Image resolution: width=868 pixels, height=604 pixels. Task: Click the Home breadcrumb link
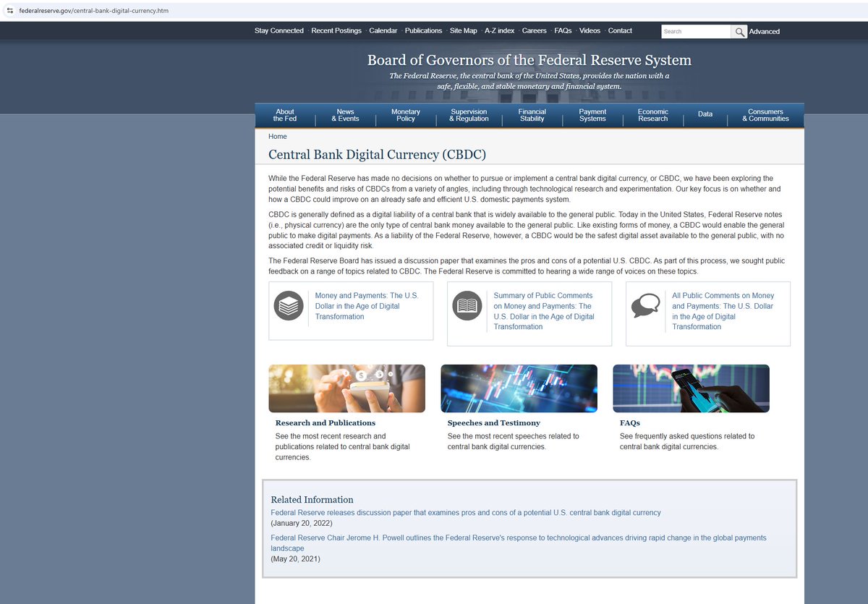pos(278,136)
